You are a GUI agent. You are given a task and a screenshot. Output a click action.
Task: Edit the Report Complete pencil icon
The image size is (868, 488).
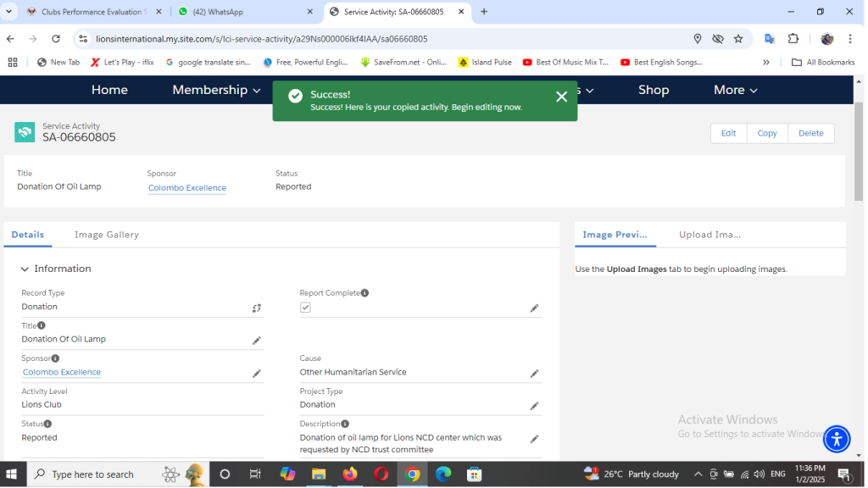click(535, 308)
